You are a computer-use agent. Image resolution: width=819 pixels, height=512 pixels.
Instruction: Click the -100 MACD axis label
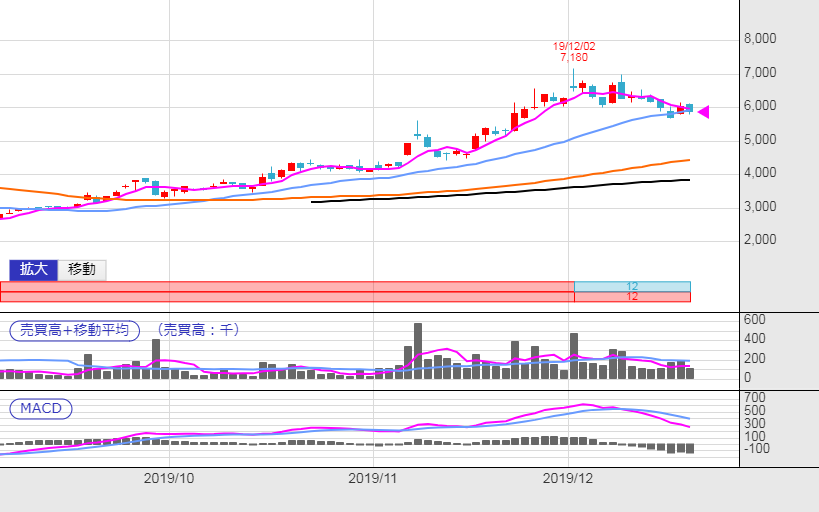point(757,448)
